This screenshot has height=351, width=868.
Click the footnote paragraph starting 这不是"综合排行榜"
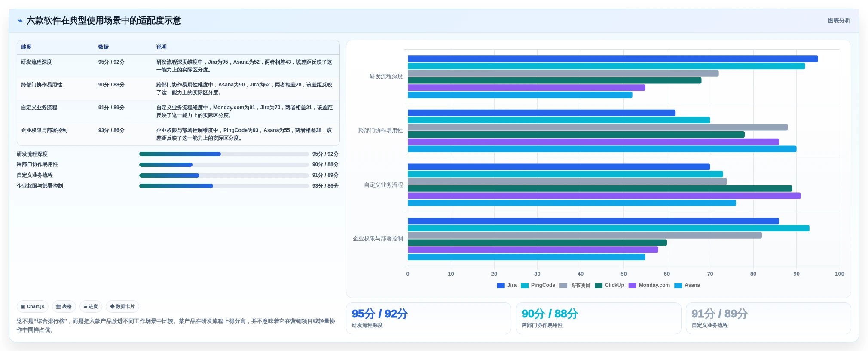pos(176,326)
